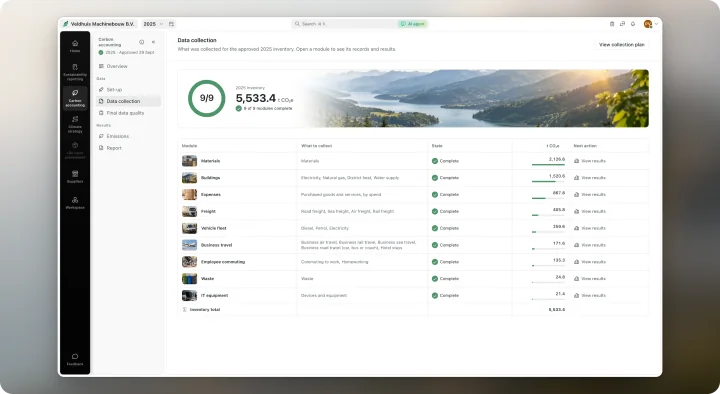Click the history clock icon in Carbon accounting panel

point(141,42)
